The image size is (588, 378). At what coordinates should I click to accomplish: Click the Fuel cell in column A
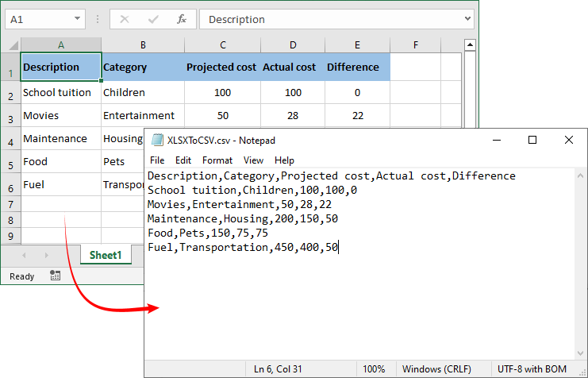61,184
